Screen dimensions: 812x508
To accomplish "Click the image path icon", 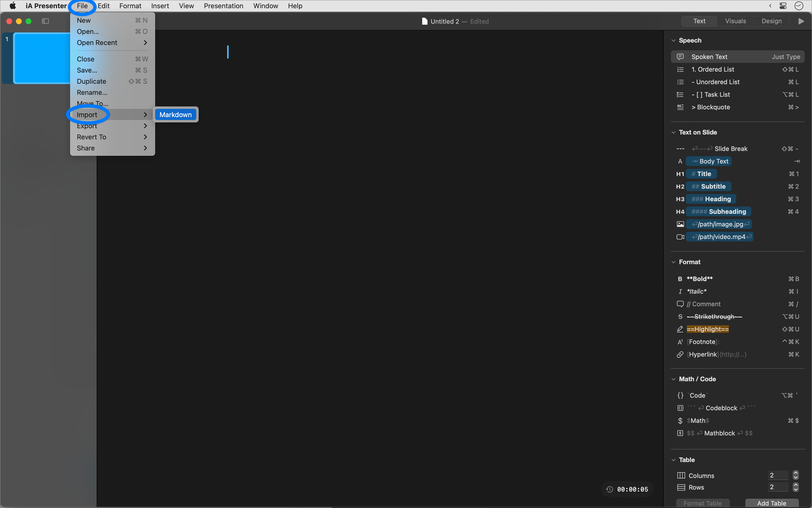I will (x=680, y=224).
